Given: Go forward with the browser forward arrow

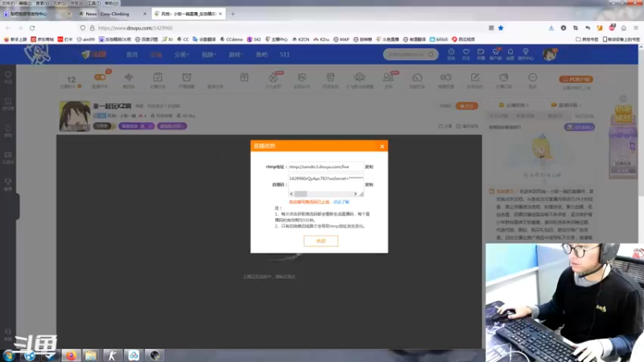Looking at the screenshot, I should point(20,28).
